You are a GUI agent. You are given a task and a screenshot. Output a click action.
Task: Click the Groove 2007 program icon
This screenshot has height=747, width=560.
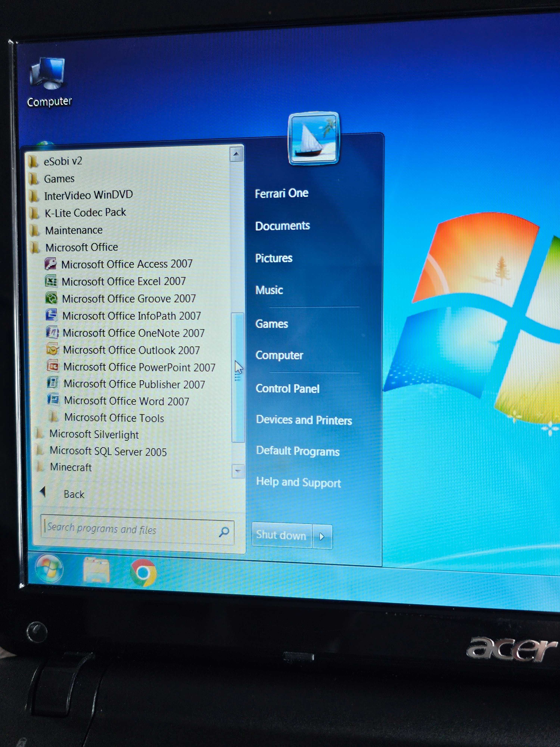click(52, 298)
